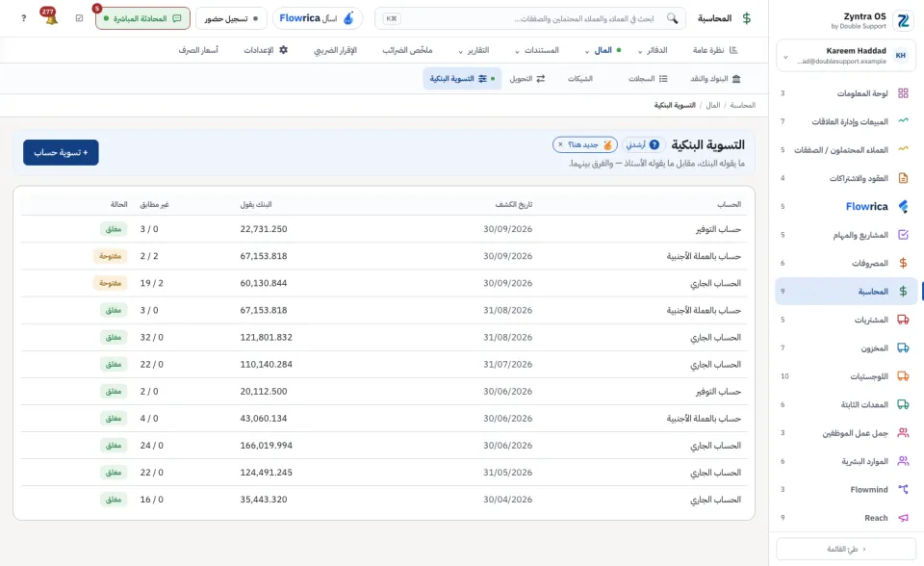
Task: Click the Zyntra OS logo icon
Action: click(x=903, y=20)
